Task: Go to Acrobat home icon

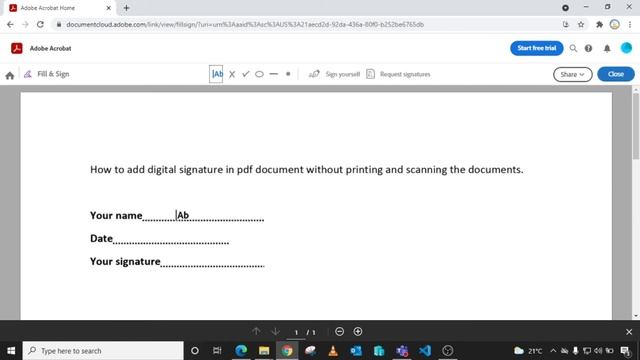Action: (x=10, y=75)
